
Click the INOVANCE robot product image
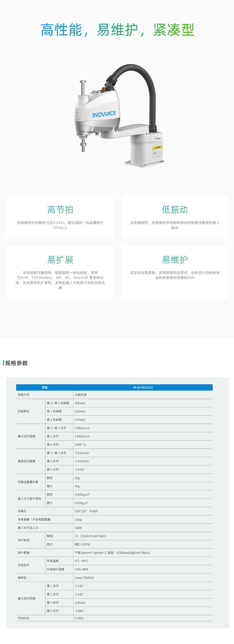(119, 115)
